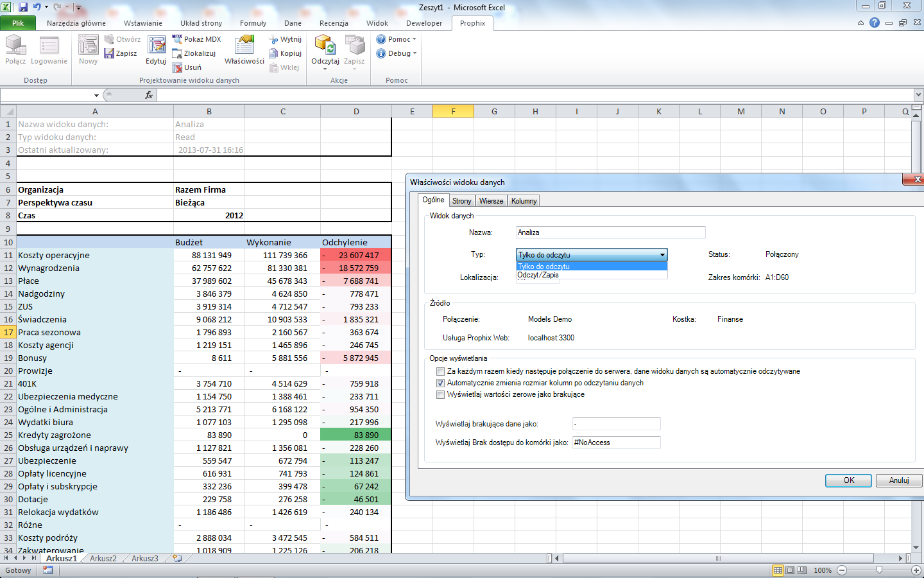Click the zoom in plus button
Viewport: 924px width, 578px height.
click(916, 570)
